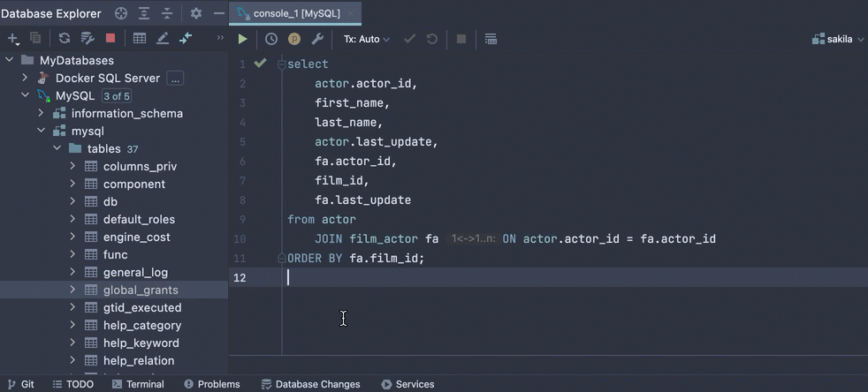Select the help_keyword table
This screenshot has width=868, height=392.
click(141, 343)
